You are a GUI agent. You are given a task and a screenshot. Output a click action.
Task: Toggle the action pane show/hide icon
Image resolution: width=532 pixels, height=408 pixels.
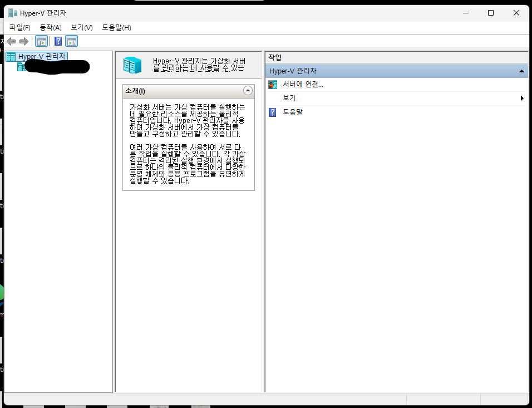click(x=72, y=41)
